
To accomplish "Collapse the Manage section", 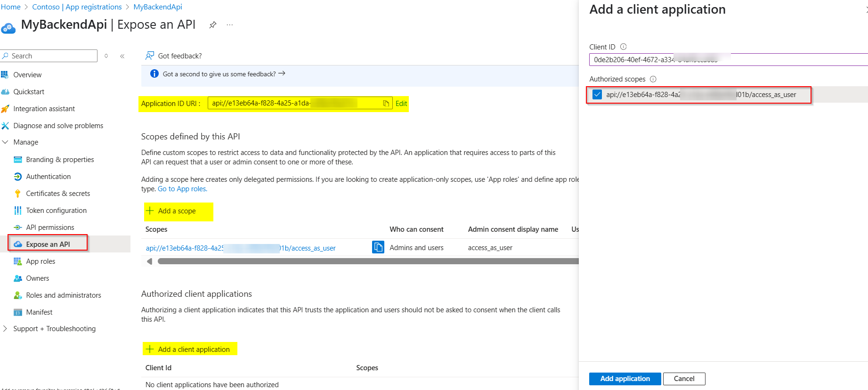I will pos(5,142).
